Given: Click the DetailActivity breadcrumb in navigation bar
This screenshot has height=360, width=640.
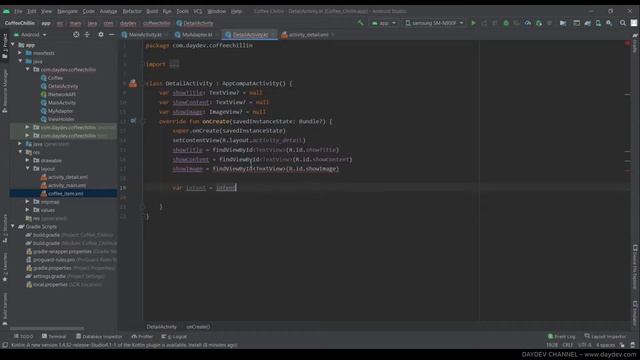Looking at the screenshot, I should tap(195, 23).
